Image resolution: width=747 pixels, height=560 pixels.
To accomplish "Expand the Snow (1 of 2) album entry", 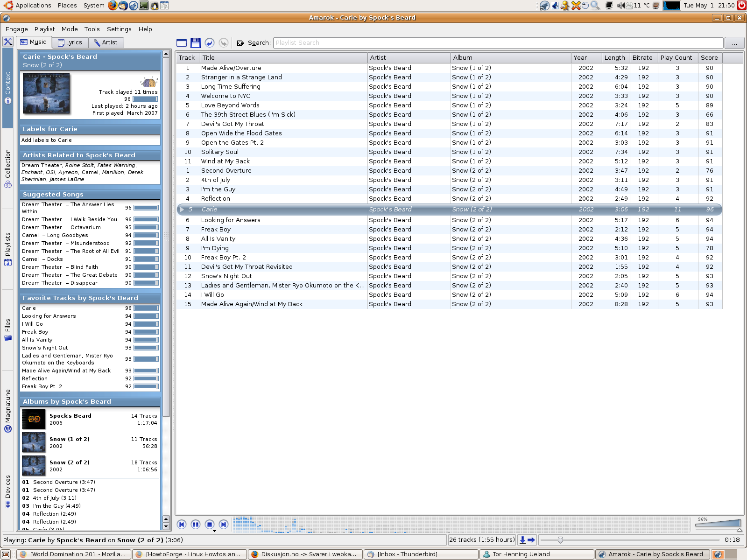I will tap(90, 442).
